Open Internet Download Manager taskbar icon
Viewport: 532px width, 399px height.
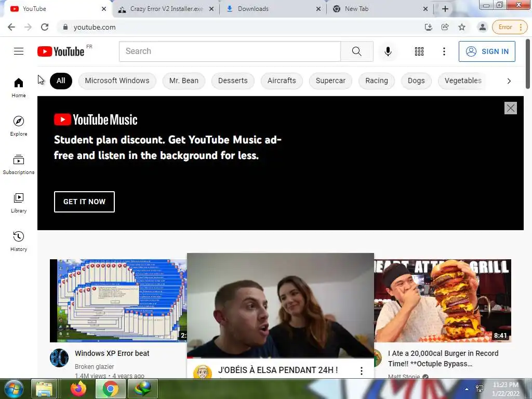point(142,389)
